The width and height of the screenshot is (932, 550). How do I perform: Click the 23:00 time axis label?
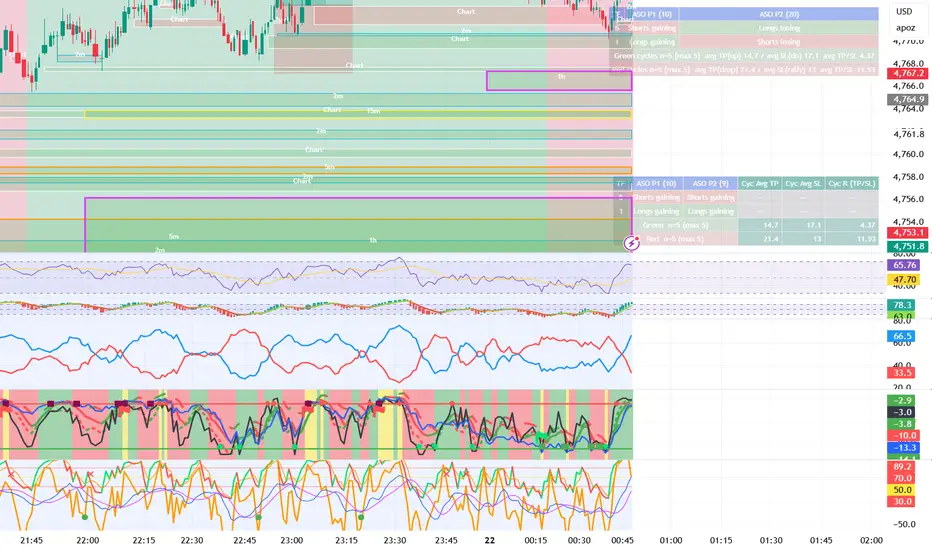pyautogui.click(x=291, y=540)
